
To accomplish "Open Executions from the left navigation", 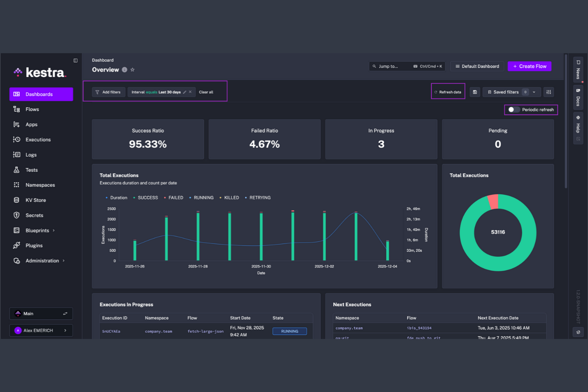I will tap(38, 139).
